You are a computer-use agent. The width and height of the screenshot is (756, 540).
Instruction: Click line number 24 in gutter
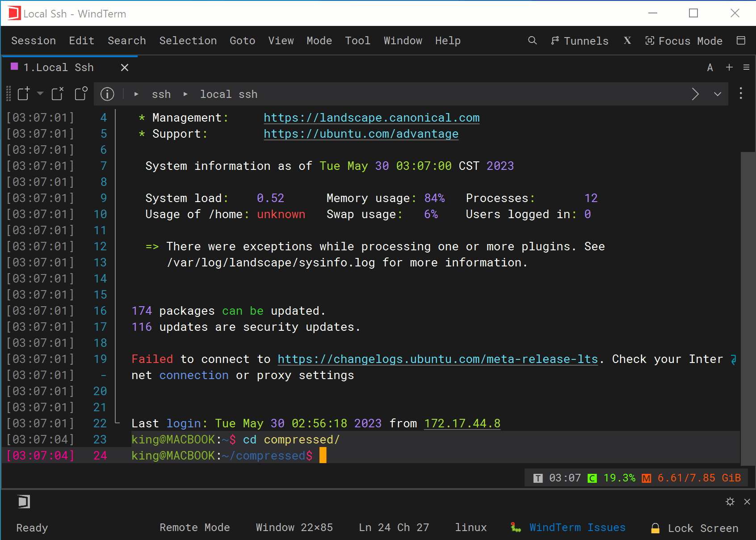click(x=100, y=456)
